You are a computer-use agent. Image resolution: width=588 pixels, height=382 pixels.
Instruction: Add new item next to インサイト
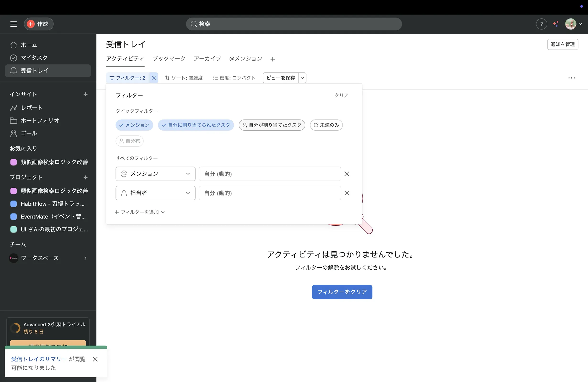86,94
